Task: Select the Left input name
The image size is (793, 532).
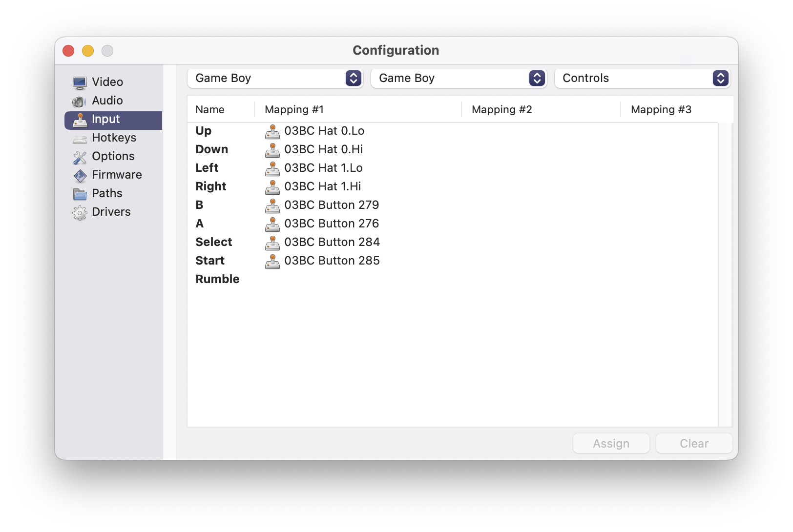Action: [x=207, y=168]
